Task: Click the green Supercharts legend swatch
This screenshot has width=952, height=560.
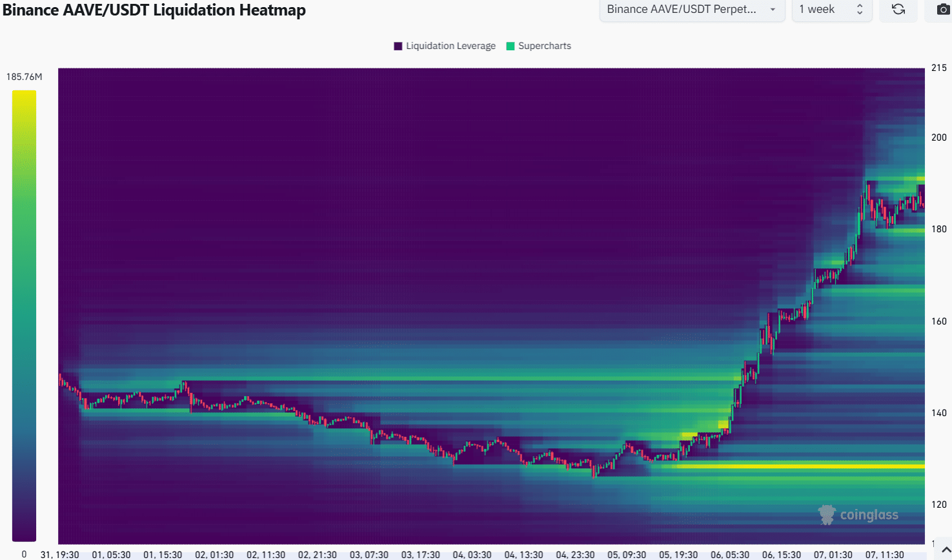Action: 511,46
